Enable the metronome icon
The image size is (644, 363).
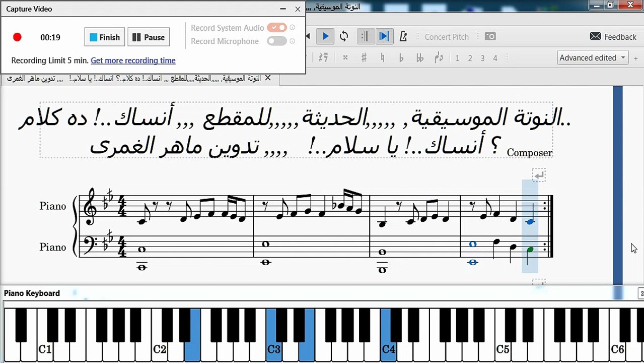point(403,36)
